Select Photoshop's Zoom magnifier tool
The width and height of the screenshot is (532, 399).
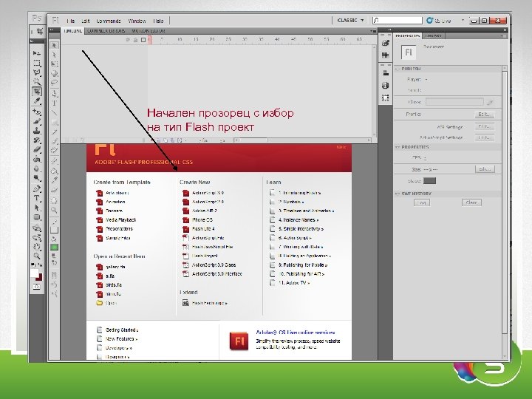[37, 256]
